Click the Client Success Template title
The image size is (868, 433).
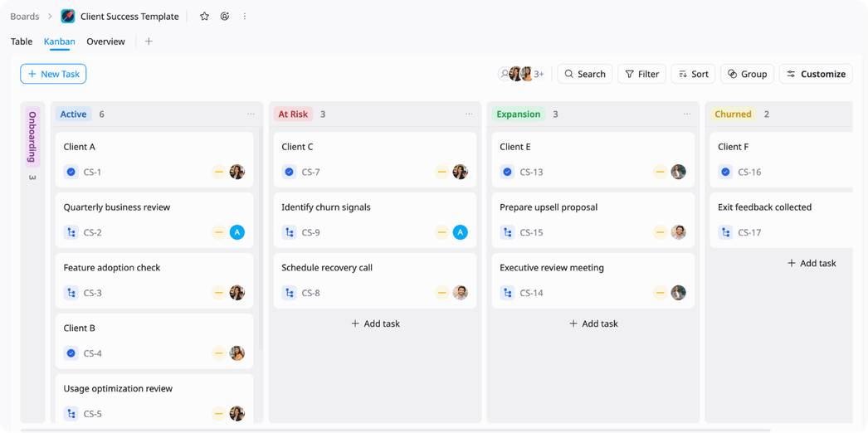[129, 17]
